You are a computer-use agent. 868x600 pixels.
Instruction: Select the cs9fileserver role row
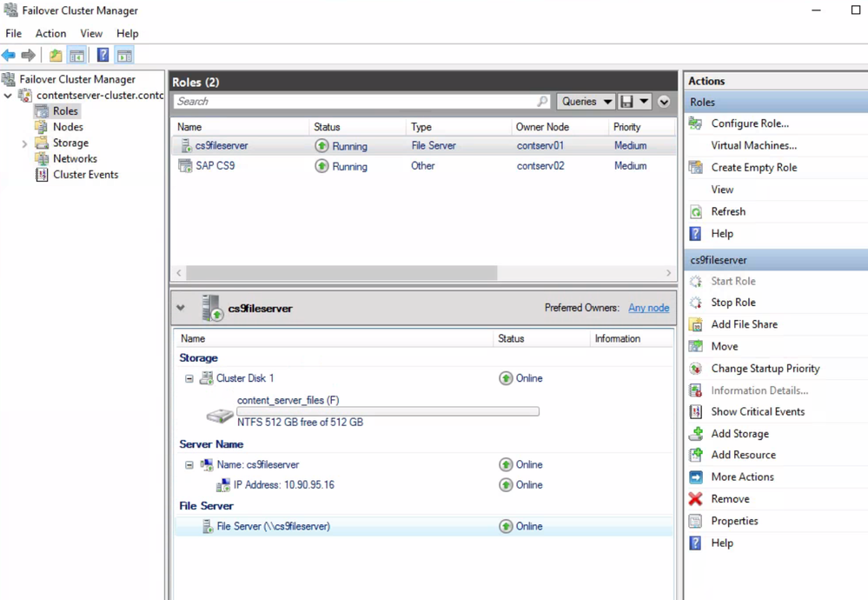pos(423,146)
